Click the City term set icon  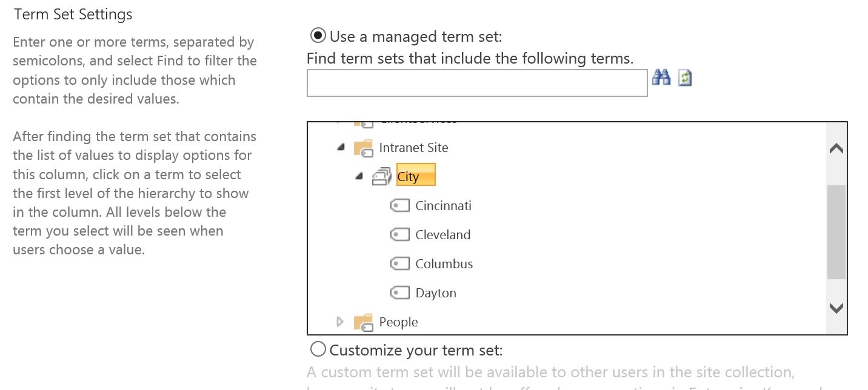tap(382, 176)
